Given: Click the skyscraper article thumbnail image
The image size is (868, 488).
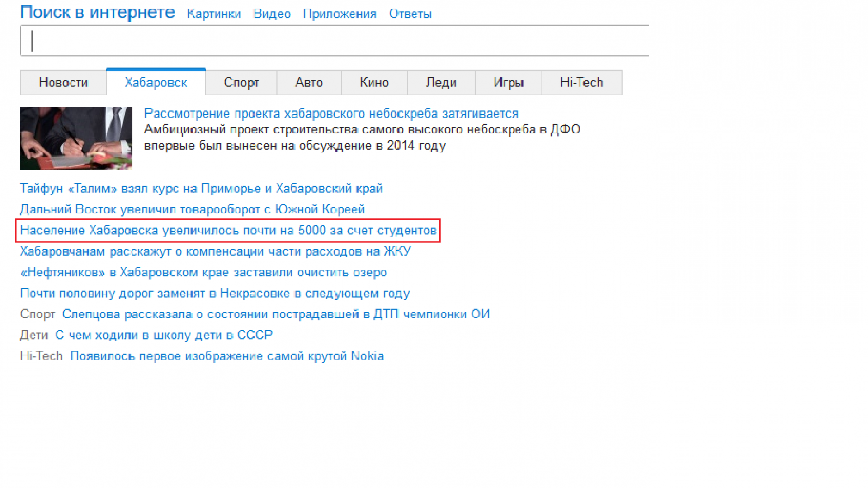Looking at the screenshot, I should 76,138.
